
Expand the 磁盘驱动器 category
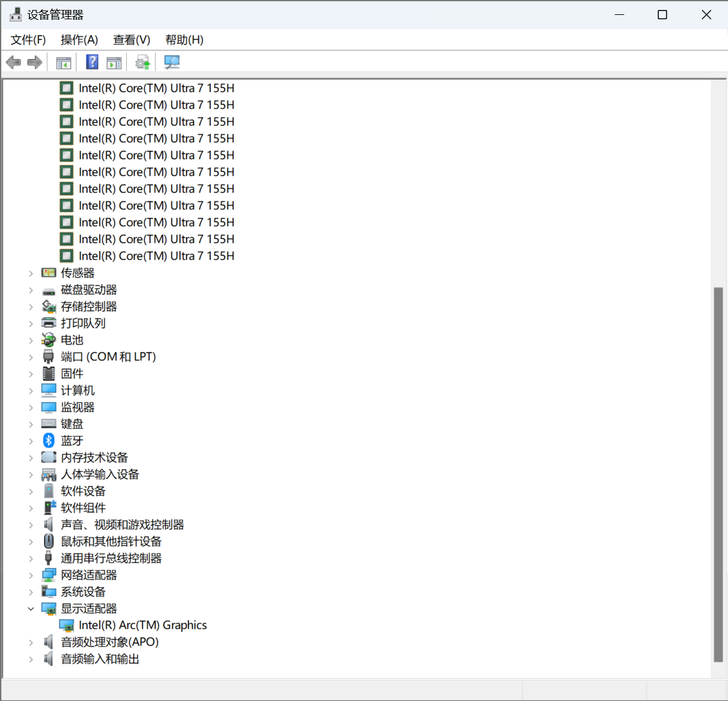click(30, 290)
